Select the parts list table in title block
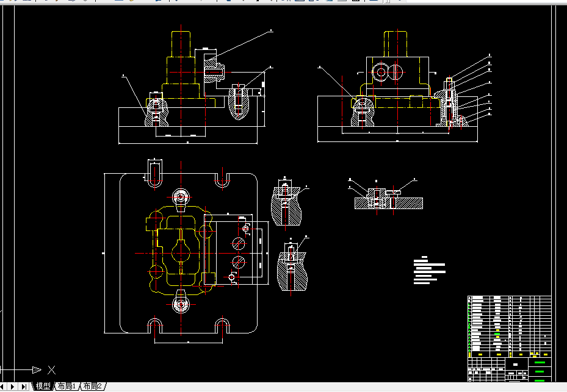Screen dimensions: 567x392 [x=509, y=326]
